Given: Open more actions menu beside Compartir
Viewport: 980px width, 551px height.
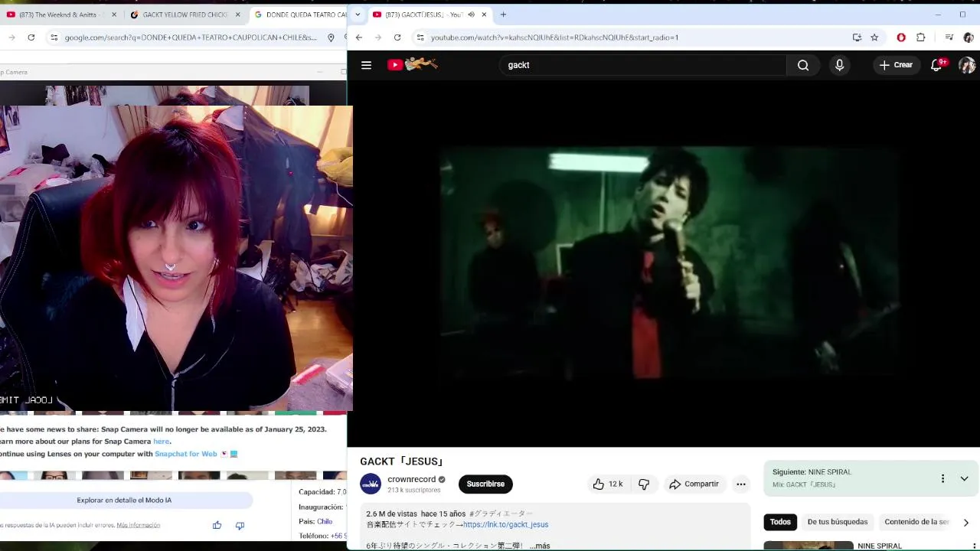Looking at the screenshot, I should 740,484.
